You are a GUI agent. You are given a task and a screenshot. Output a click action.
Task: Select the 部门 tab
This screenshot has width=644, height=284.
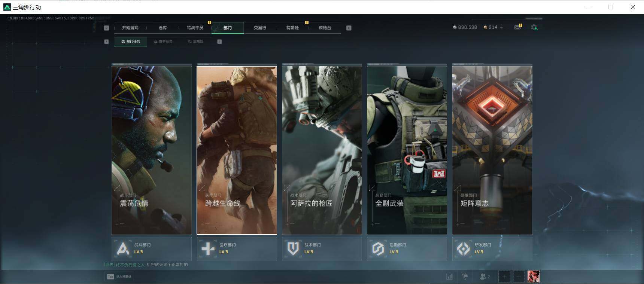point(228,28)
